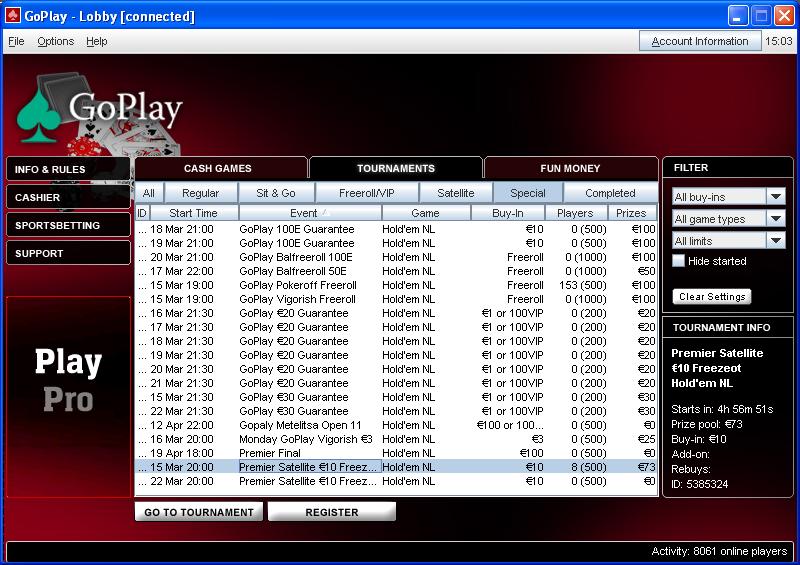Open the Info & Rules section
Viewport: 800px width, 565px height.
[x=68, y=169]
